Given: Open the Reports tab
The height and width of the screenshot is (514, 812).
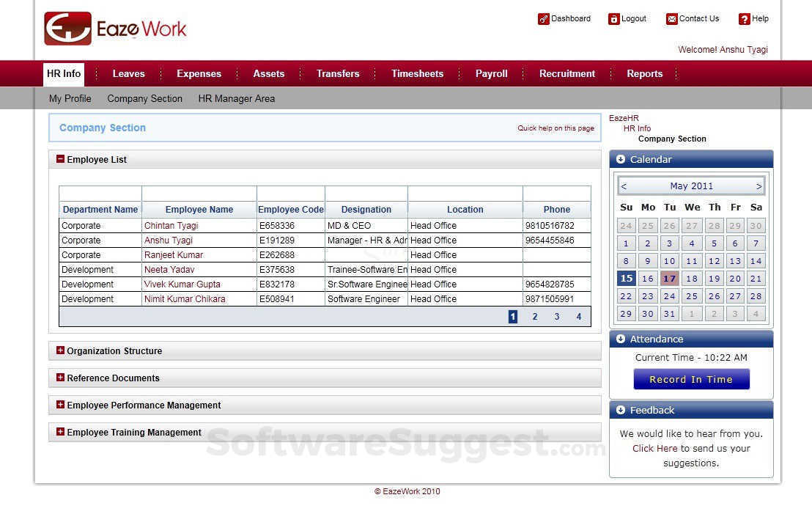Looking at the screenshot, I should 645,73.
